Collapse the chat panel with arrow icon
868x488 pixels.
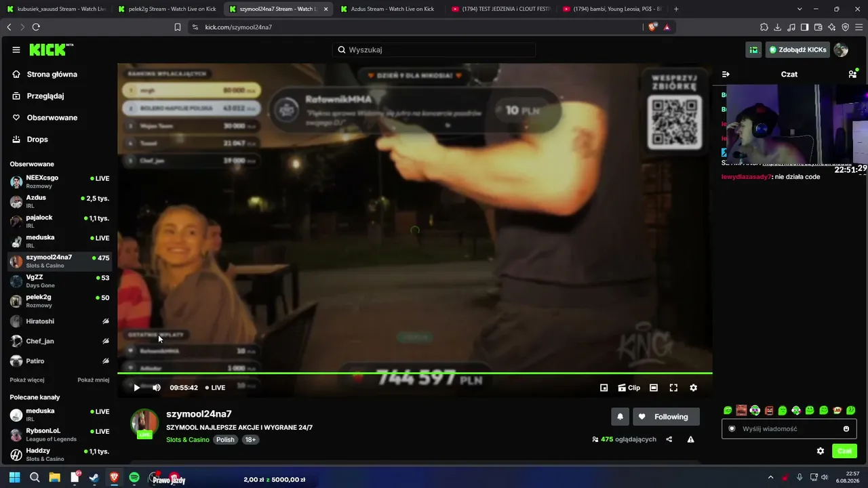[x=726, y=74]
